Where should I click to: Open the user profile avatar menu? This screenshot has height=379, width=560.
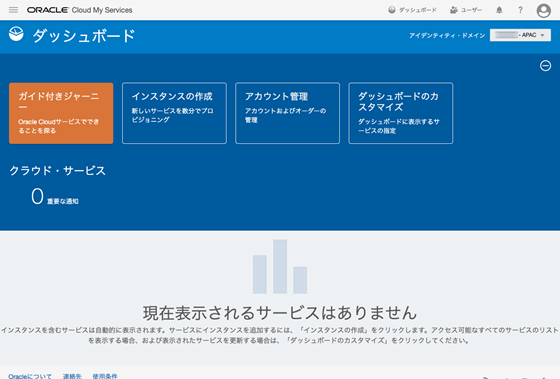pyautogui.click(x=544, y=10)
